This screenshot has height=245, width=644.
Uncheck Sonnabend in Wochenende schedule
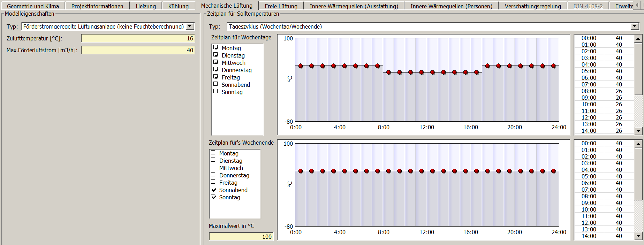(x=213, y=190)
